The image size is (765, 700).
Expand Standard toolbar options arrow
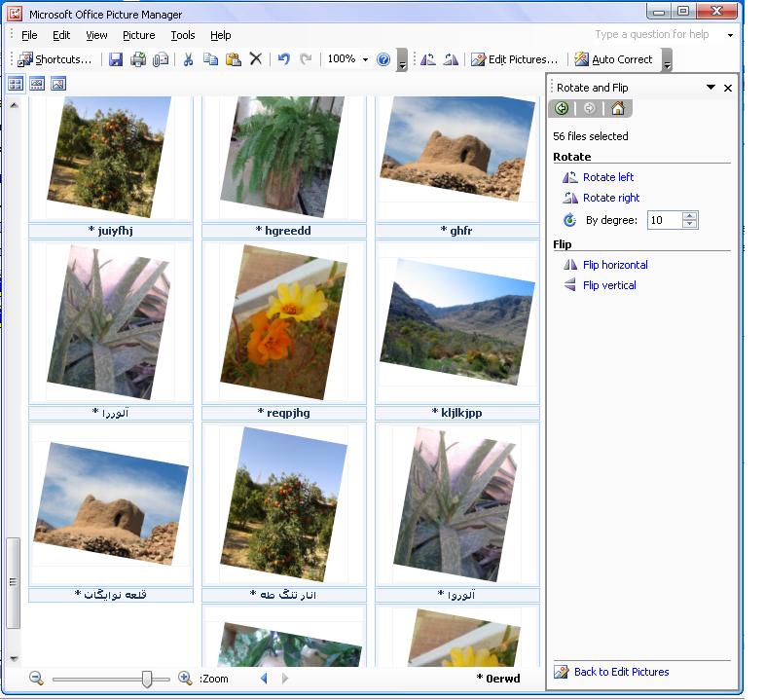point(402,60)
